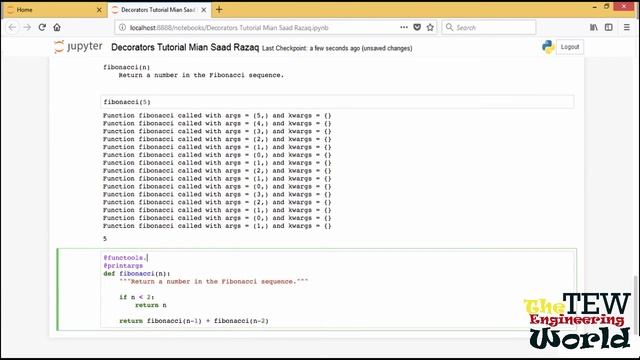The image size is (640, 360).
Task: Minimize the browser window
Action: 594,7
